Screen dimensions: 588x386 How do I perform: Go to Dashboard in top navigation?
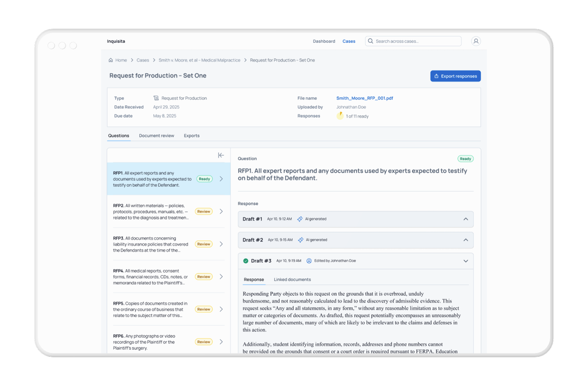(324, 41)
